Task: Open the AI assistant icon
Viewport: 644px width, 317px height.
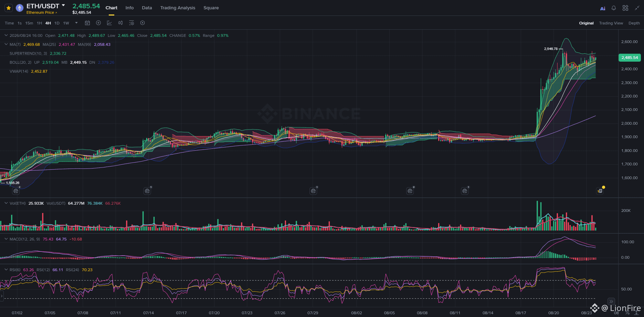Action: (x=603, y=8)
